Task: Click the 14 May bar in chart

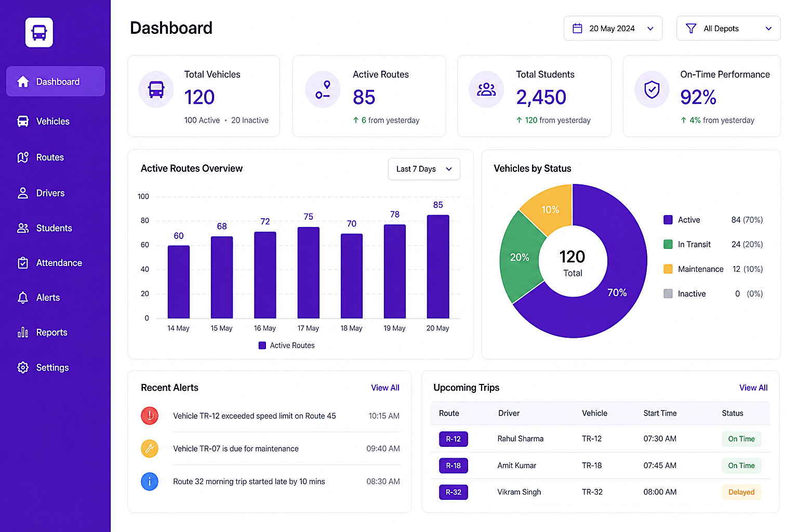Action: [179, 282]
